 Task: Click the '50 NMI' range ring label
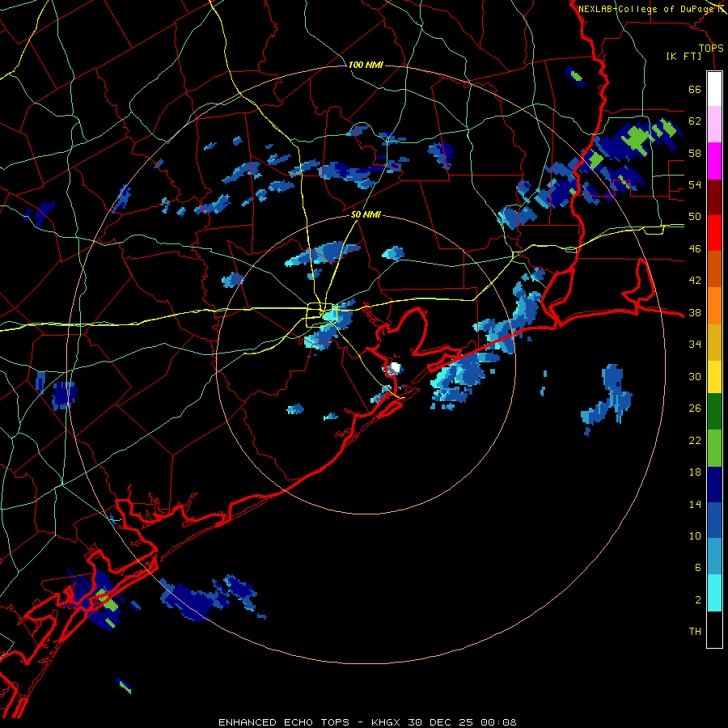pyautogui.click(x=366, y=214)
